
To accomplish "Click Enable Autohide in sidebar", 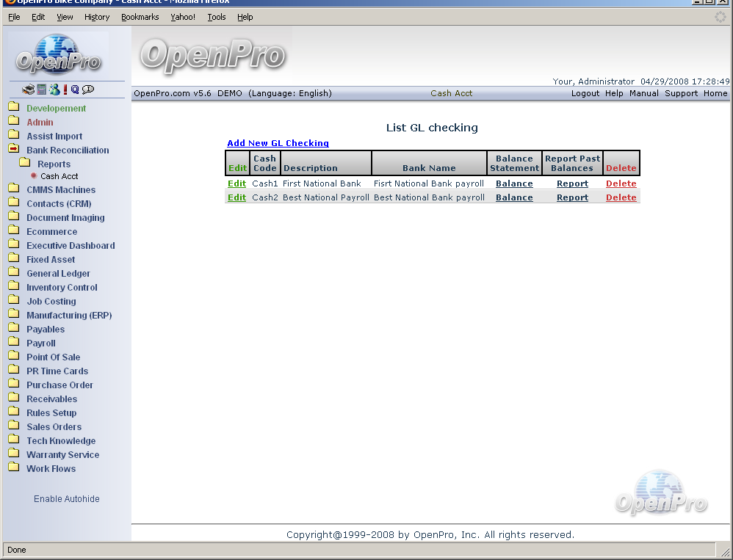I will click(x=66, y=499).
